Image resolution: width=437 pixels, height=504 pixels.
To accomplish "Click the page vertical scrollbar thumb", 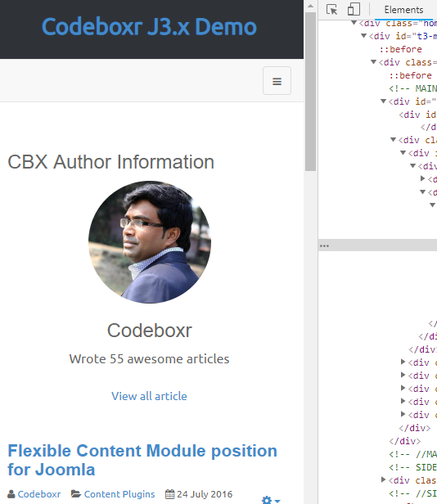I will pos(310,92).
